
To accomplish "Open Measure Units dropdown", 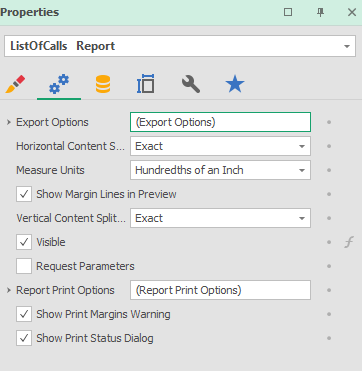I will pos(302,170).
